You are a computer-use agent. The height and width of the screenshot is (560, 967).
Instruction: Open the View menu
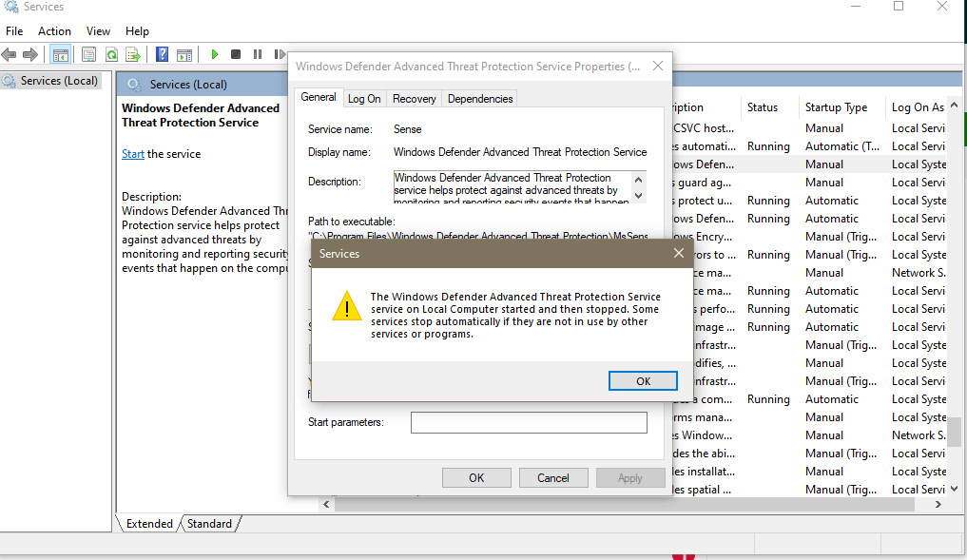coord(98,30)
